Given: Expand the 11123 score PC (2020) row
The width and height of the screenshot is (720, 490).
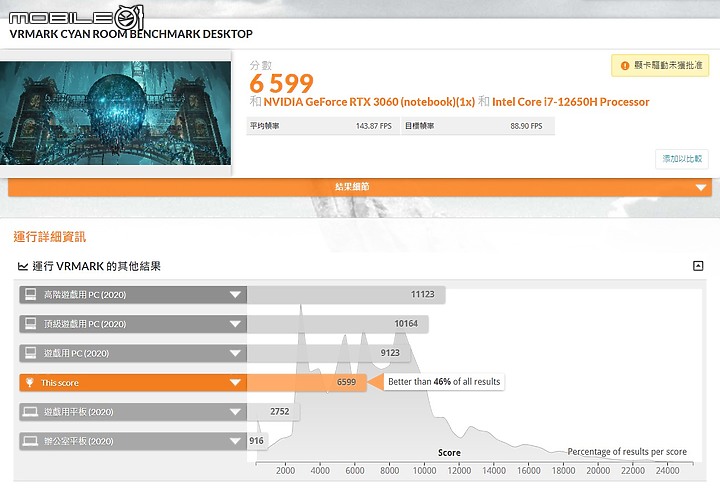Looking at the screenshot, I should click(x=133, y=295).
